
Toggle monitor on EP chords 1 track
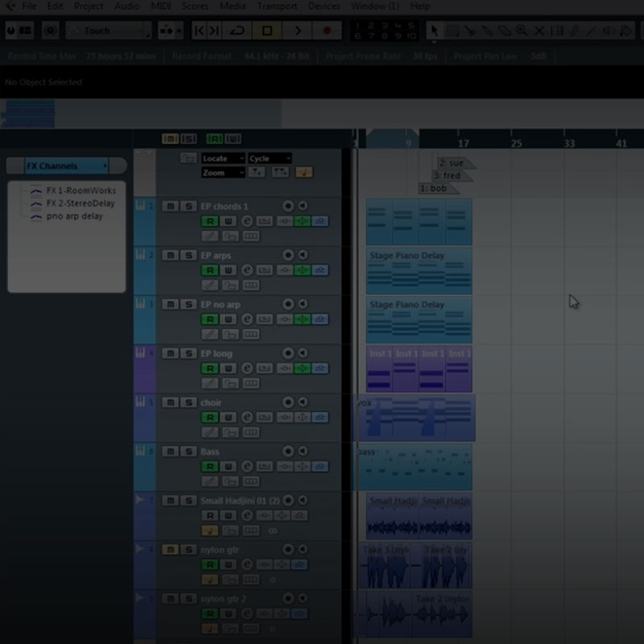coord(303,206)
